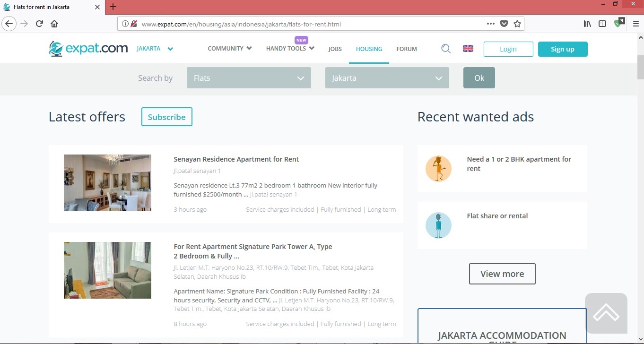
Task: Click the search magnifier icon
Action: point(445,49)
